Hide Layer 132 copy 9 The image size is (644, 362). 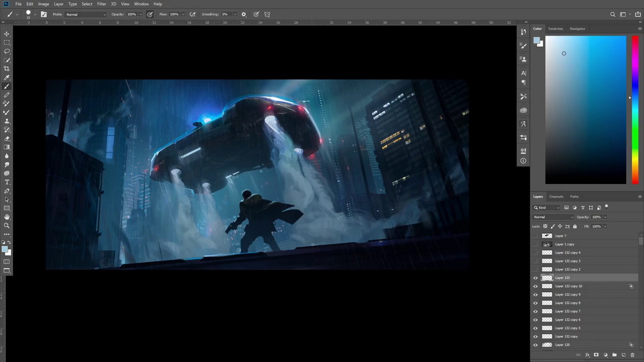[x=535, y=294]
